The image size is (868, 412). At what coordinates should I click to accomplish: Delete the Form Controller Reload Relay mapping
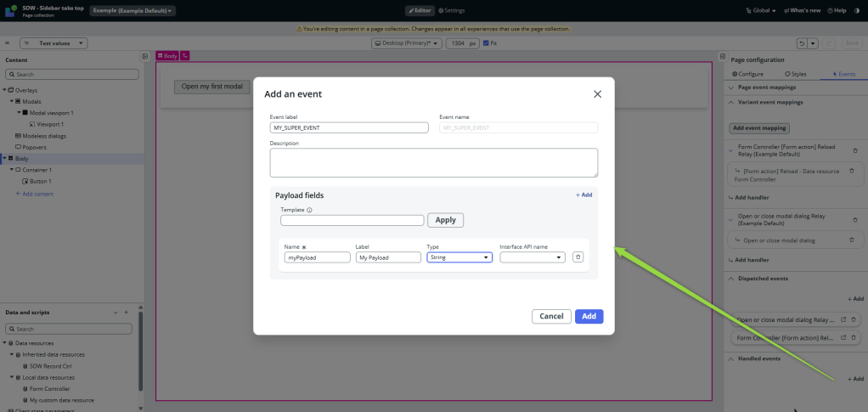855,150
